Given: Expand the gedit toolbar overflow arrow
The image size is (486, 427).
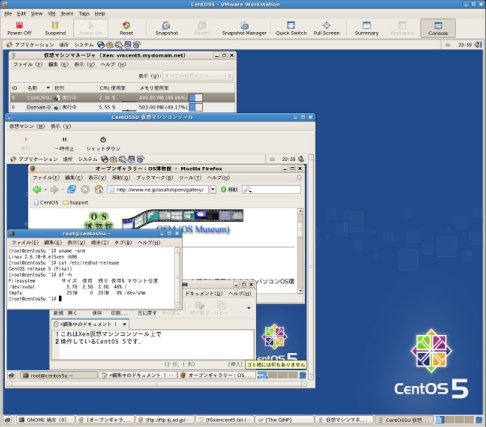Looking at the screenshot, I should click(248, 308).
